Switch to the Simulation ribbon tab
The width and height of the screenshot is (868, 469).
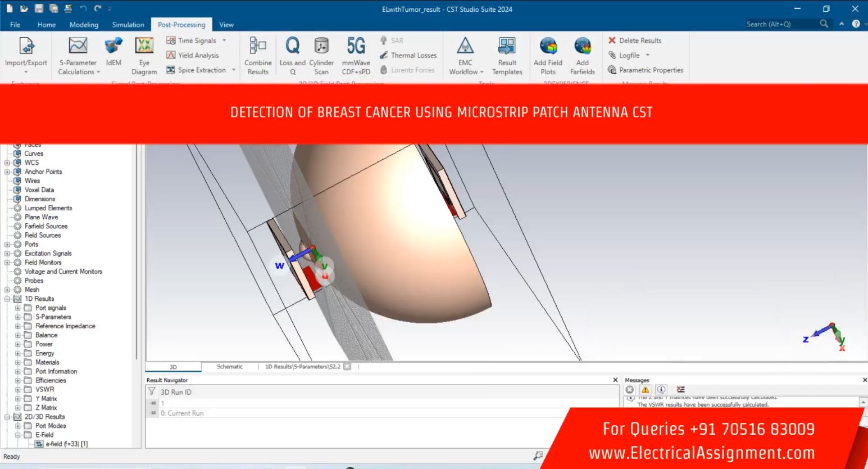click(x=128, y=25)
